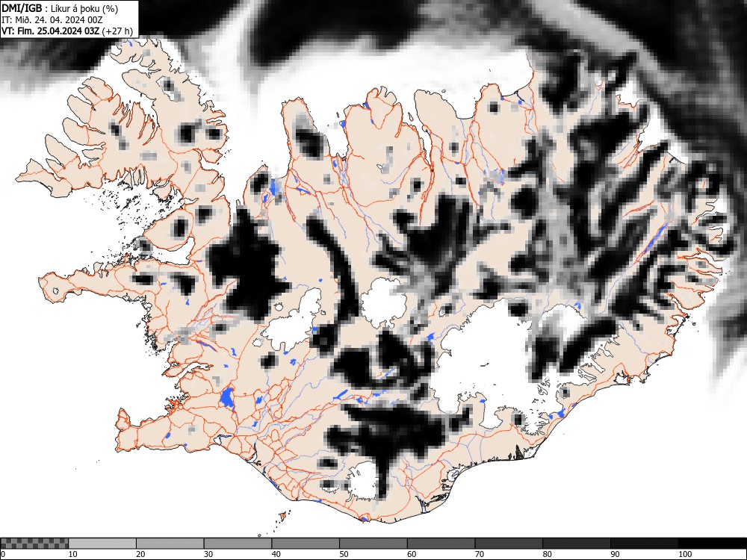Click the legend label "30"
The image size is (747, 560).
(x=208, y=554)
